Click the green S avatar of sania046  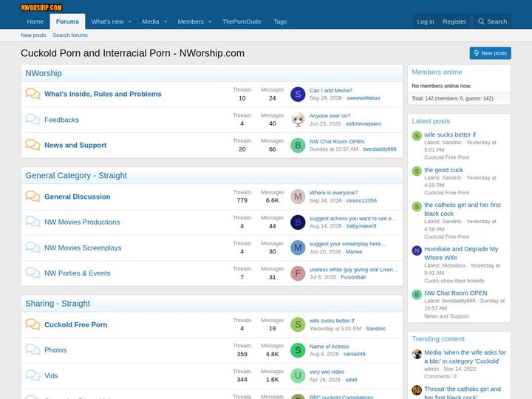(298, 350)
